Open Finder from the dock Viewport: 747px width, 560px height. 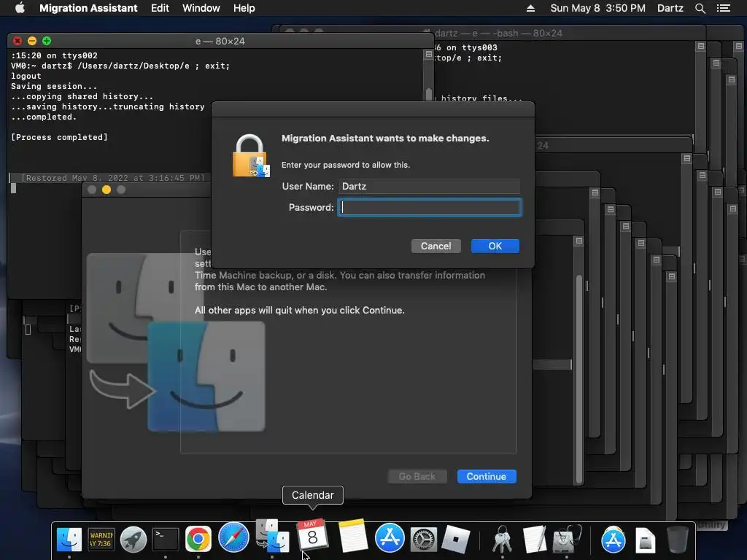point(69,539)
